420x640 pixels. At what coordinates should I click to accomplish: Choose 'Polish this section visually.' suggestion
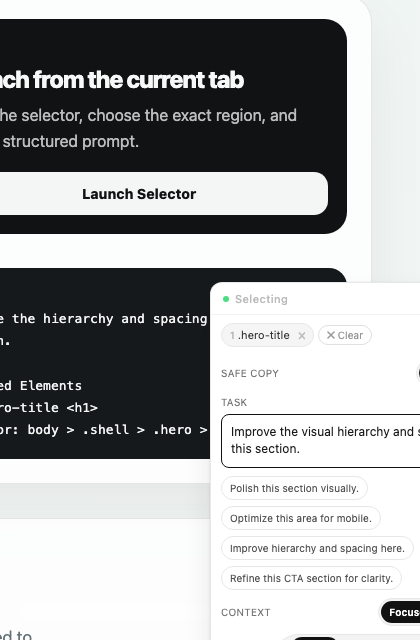[x=294, y=488]
